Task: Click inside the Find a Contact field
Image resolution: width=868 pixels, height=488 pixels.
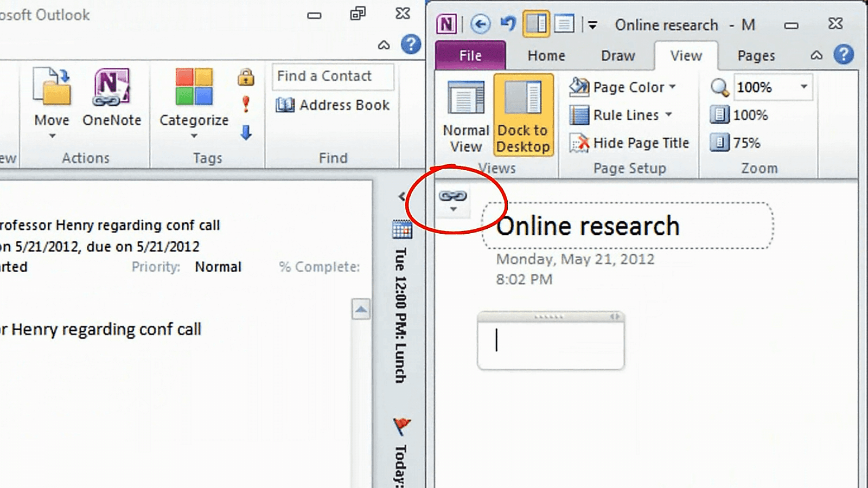Action: pos(333,76)
